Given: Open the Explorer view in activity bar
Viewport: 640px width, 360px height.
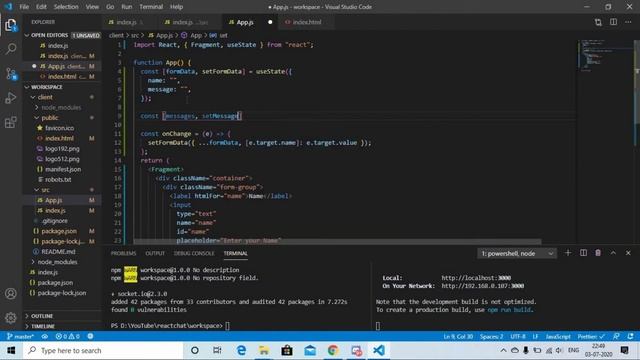Looking at the screenshot, I should pyautogui.click(x=11, y=25).
